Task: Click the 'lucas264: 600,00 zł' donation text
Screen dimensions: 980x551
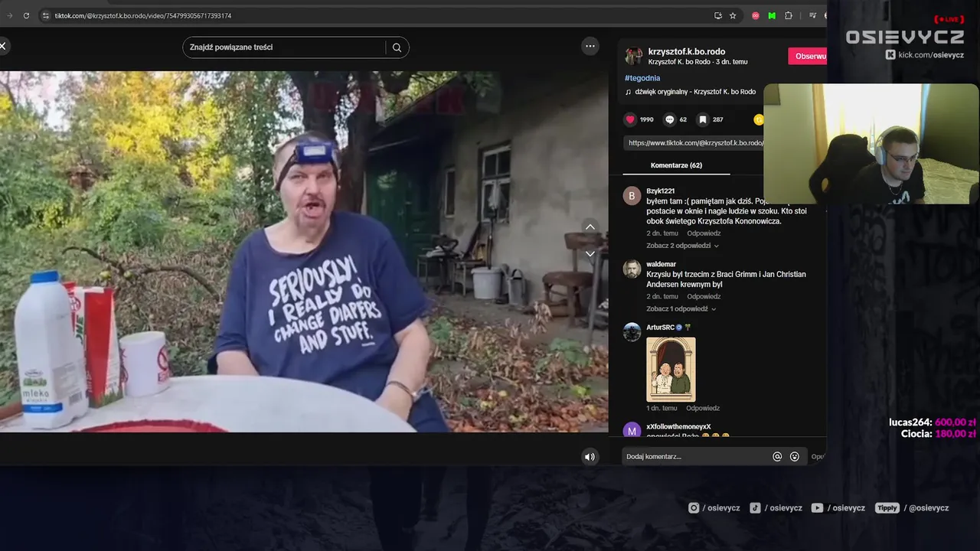Action: [x=933, y=422]
